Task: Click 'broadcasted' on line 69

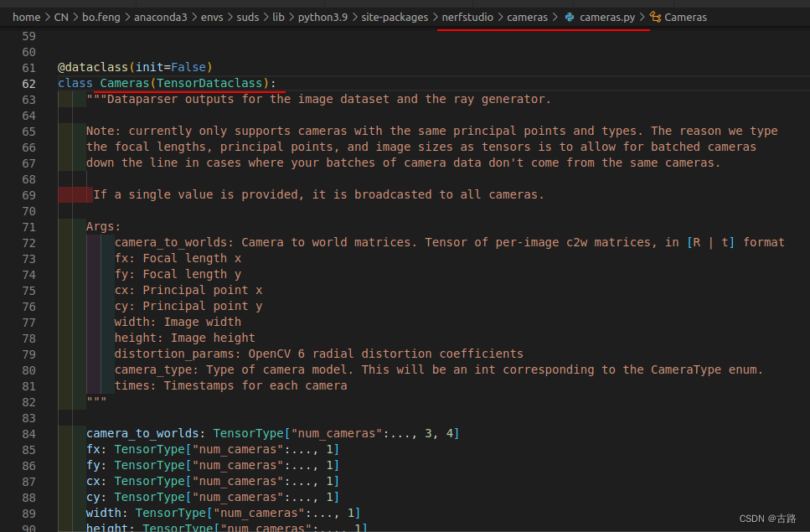Action: coord(393,194)
